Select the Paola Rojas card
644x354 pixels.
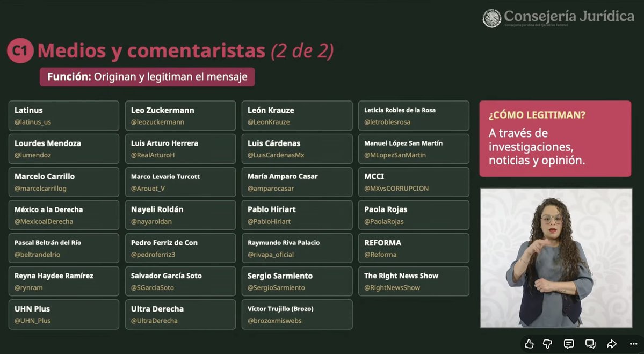click(x=414, y=215)
